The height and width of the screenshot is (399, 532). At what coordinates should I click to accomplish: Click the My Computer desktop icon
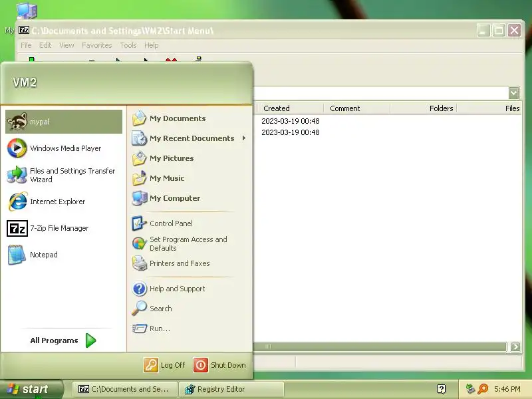tap(26, 11)
